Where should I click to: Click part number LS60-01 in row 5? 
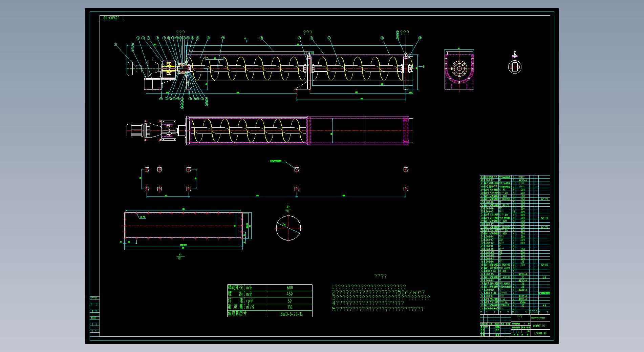(489, 296)
